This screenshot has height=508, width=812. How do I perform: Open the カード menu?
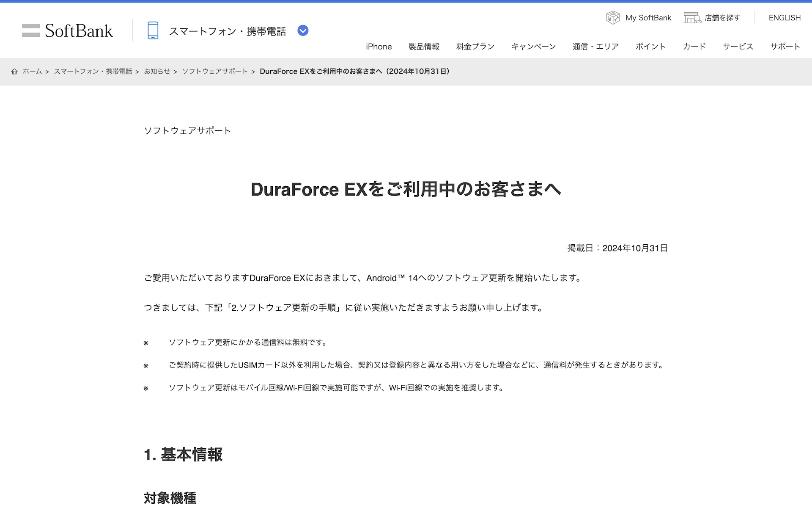pos(694,47)
